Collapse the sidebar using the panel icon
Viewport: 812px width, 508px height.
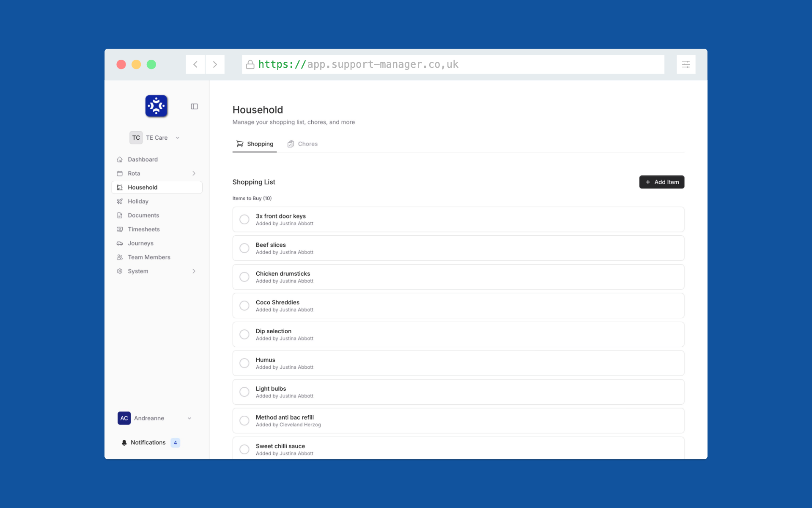[194, 106]
